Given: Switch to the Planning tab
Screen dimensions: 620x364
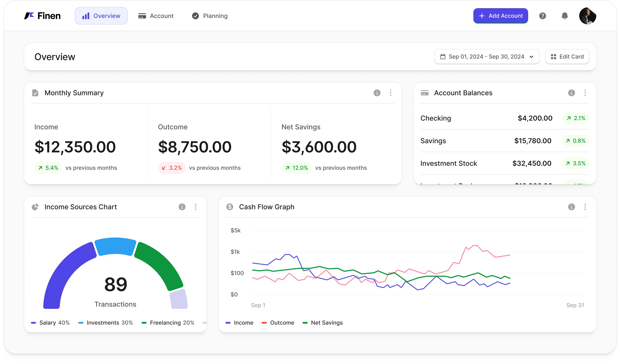Looking at the screenshot, I should [210, 16].
